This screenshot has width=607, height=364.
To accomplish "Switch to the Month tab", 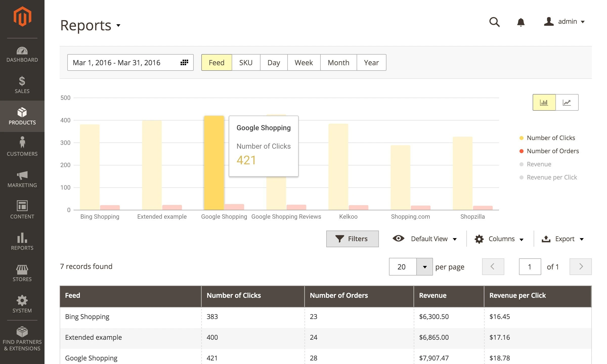I will coord(338,62).
